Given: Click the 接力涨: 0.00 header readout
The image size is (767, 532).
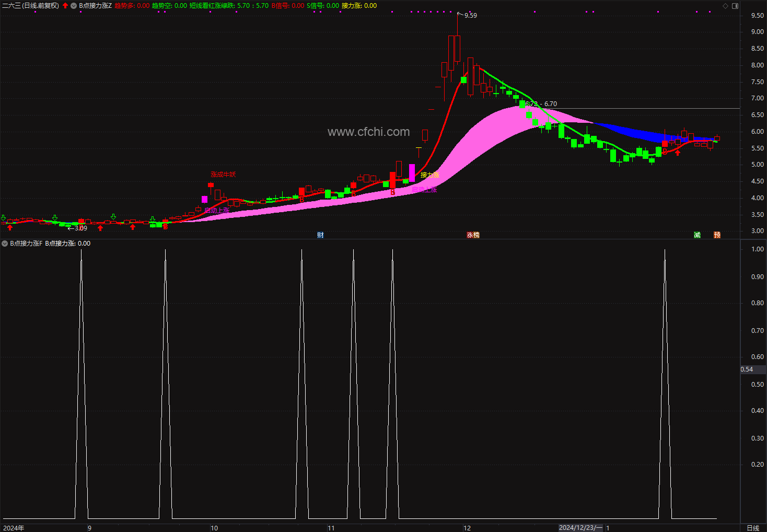Looking at the screenshot, I should [359, 6].
